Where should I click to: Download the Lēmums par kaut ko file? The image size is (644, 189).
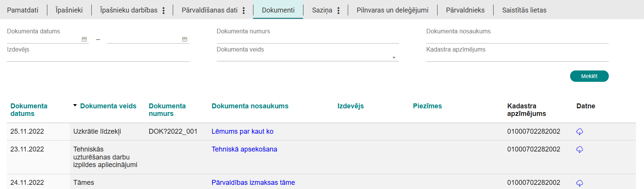(x=579, y=132)
